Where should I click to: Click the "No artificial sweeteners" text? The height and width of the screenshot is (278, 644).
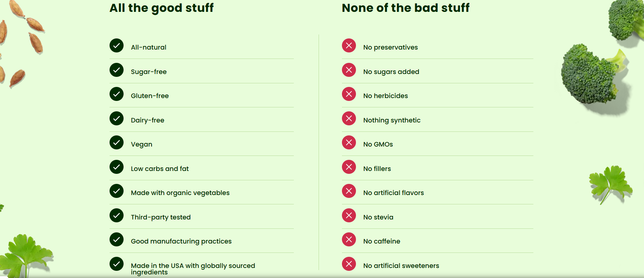401,266
